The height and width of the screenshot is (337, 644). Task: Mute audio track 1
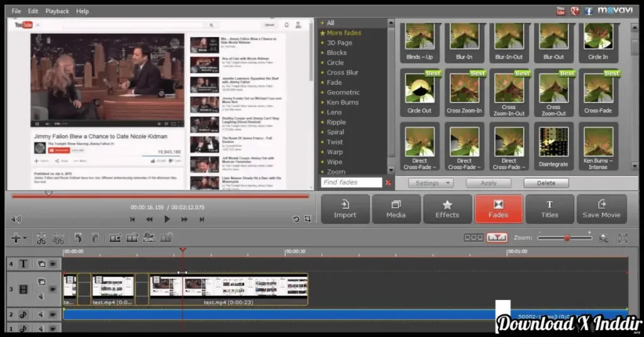point(41,328)
